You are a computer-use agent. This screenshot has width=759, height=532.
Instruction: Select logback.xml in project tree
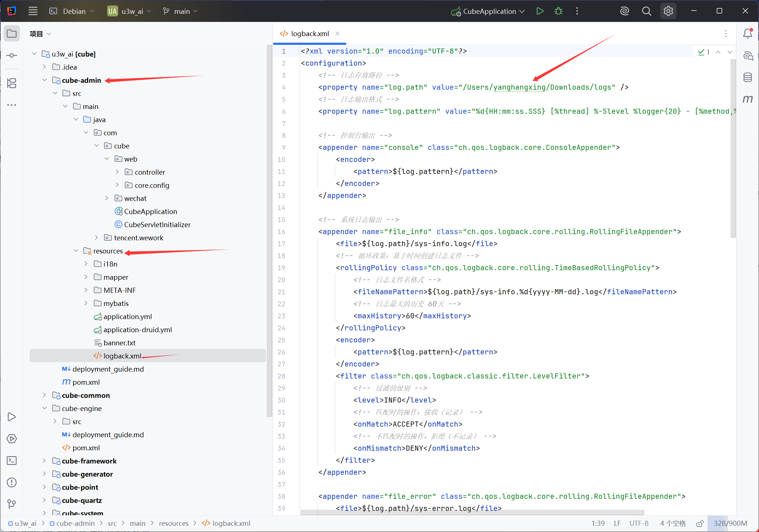pos(148,356)
